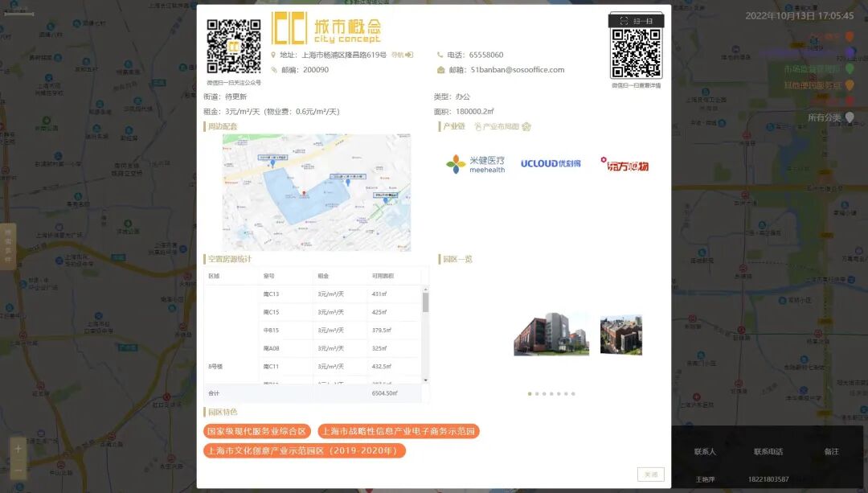868x493 pixels.
Task: Select the 米健医疗 meehealth logo
Action: tap(477, 163)
